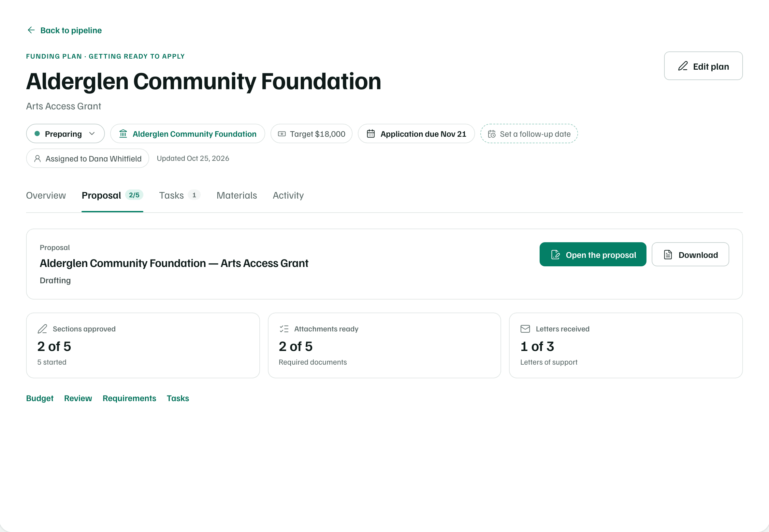Open the Tasks tab with badge 1
Image resolution: width=769 pixels, height=532 pixels.
[x=180, y=195]
